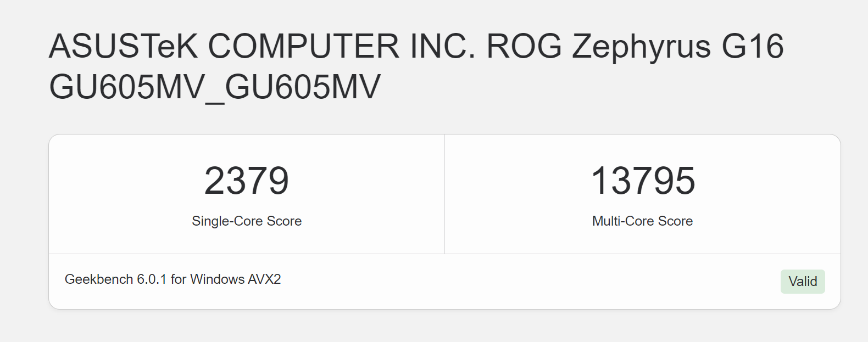Click the INC. word in the title

pyautogui.click(x=443, y=46)
